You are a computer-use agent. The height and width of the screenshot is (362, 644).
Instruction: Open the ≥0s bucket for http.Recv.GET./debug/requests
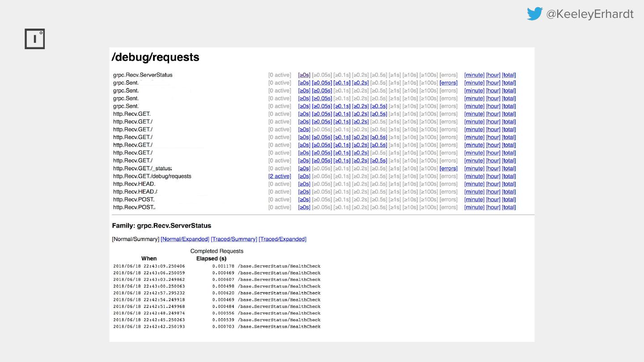[304, 176]
